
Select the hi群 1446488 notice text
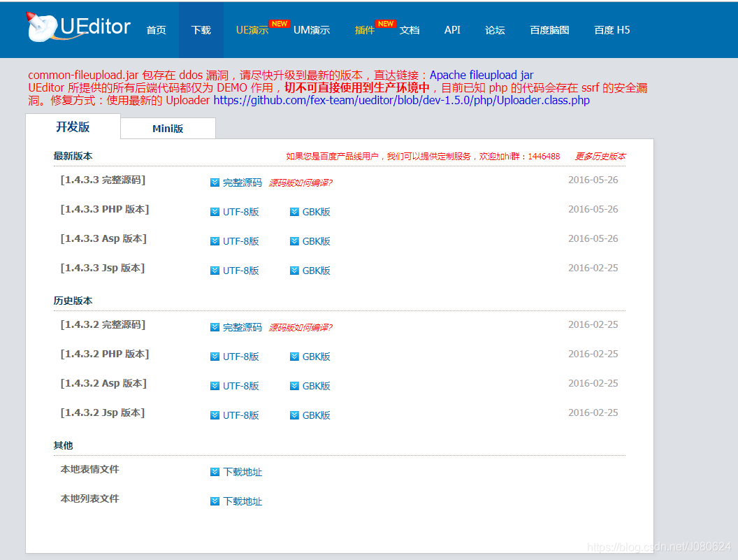(x=423, y=157)
